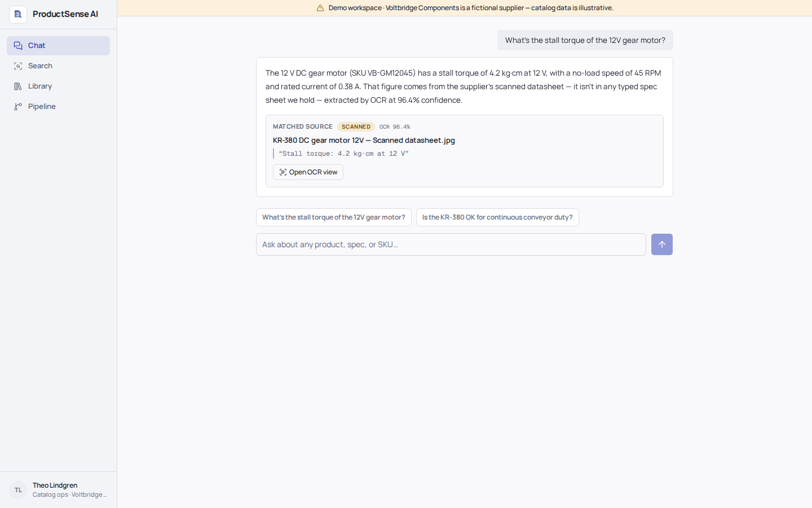Click the user's question bubble about stall torque
The image size is (812, 508).
[x=585, y=40]
